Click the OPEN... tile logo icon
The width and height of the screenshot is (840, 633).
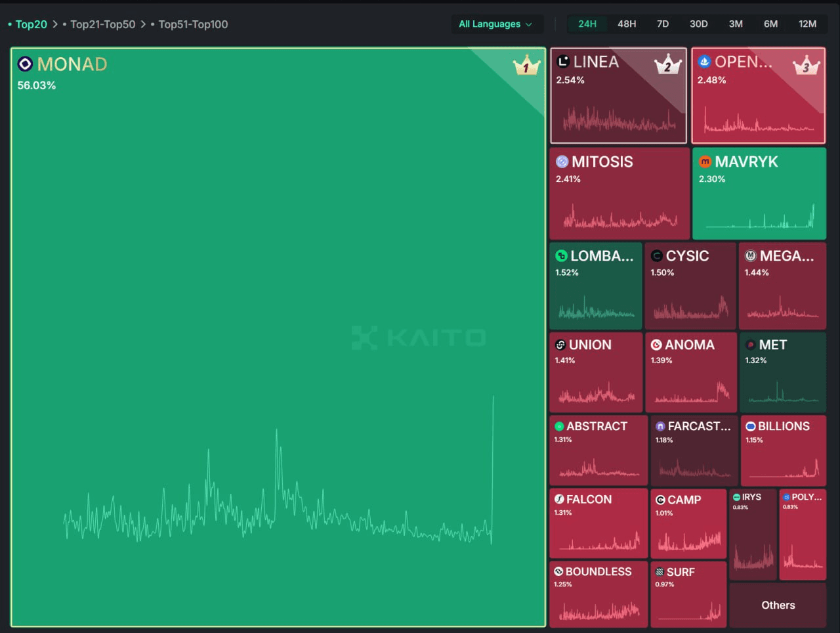tap(704, 62)
